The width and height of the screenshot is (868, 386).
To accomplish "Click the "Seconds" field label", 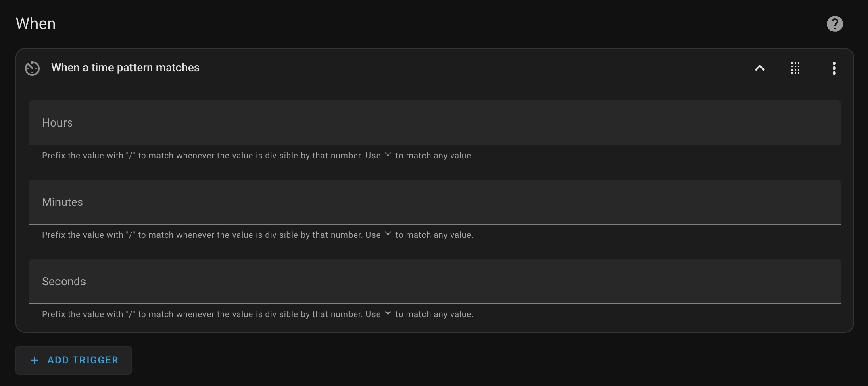I will pos(64,282).
